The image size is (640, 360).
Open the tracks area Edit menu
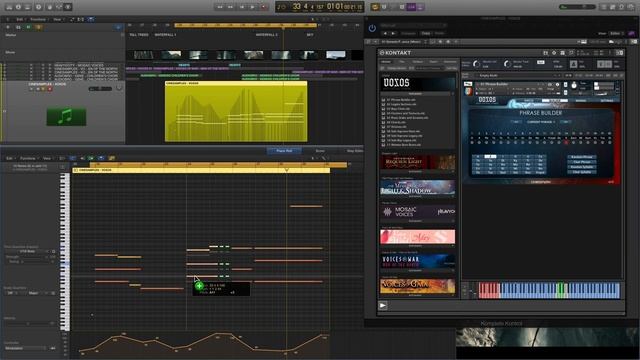pyautogui.click(x=20, y=19)
